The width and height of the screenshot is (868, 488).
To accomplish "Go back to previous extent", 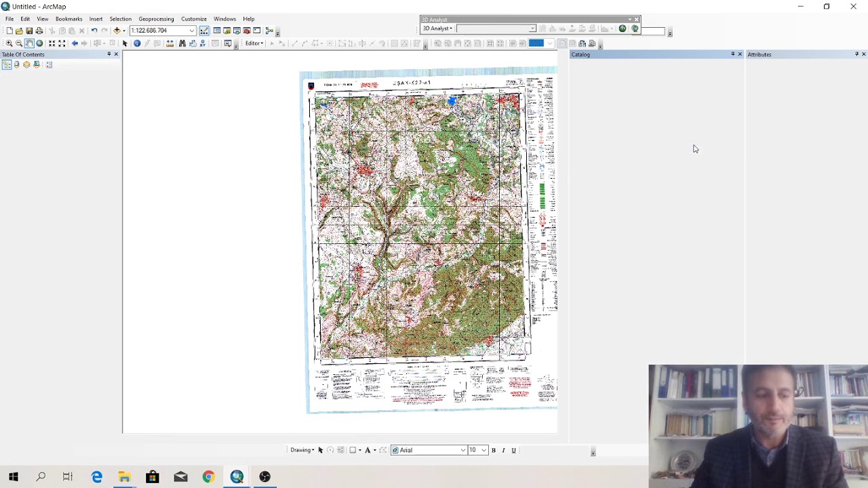I will pyautogui.click(x=75, y=43).
